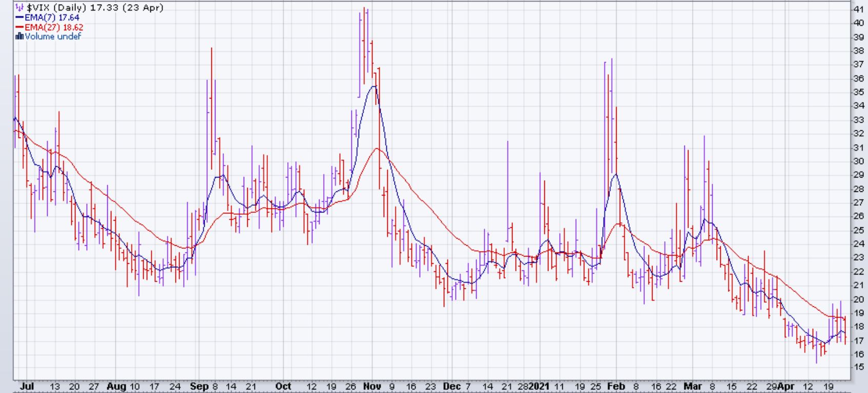Image resolution: width=868 pixels, height=393 pixels.
Task: Click the EMA(7) 17.64 legend label
Action: click(x=52, y=17)
